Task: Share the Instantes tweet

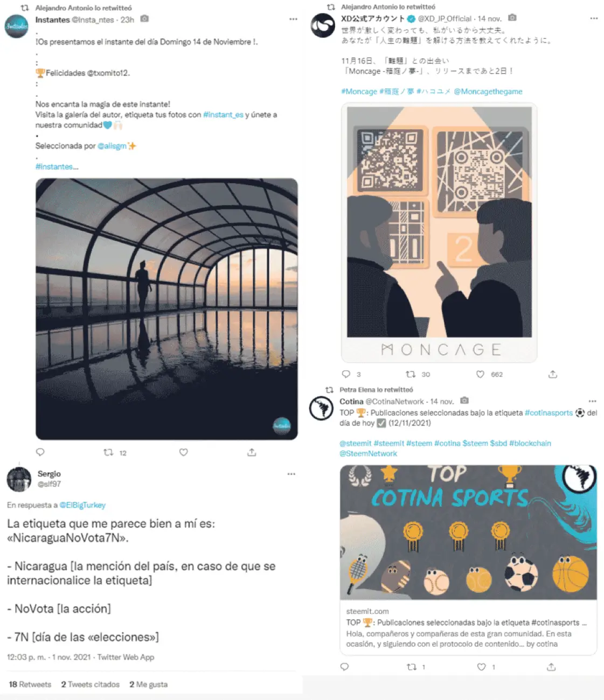Action: tap(252, 452)
